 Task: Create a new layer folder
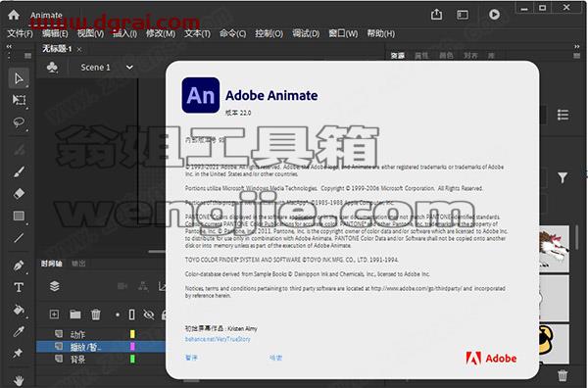pyautogui.click(x=75, y=315)
